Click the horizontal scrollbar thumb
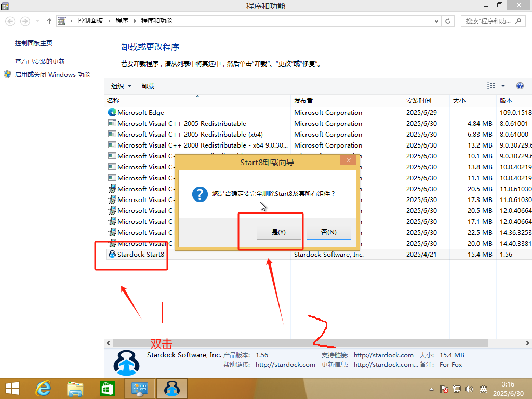This screenshot has height=399, width=532. click(x=300, y=343)
